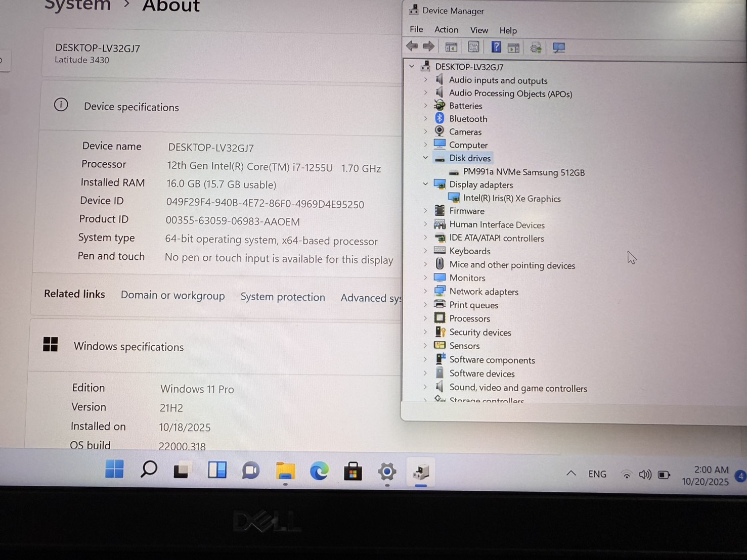Expand the Bluetooth category

coord(425,118)
